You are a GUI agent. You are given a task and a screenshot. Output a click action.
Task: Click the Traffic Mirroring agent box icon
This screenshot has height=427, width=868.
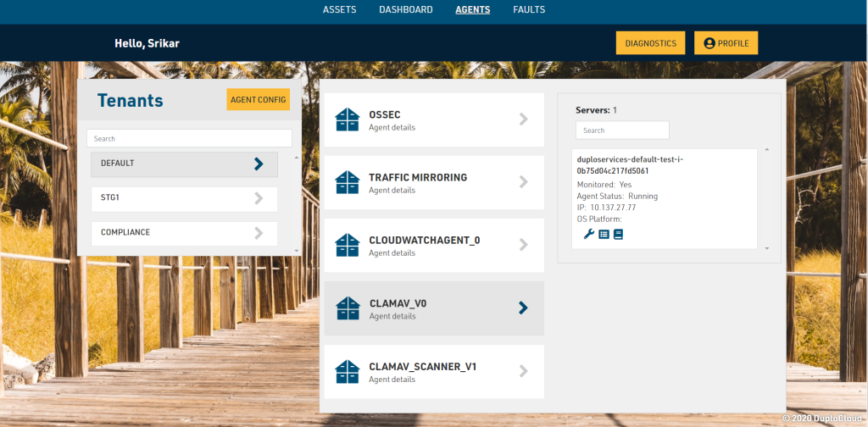pos(348,182)
